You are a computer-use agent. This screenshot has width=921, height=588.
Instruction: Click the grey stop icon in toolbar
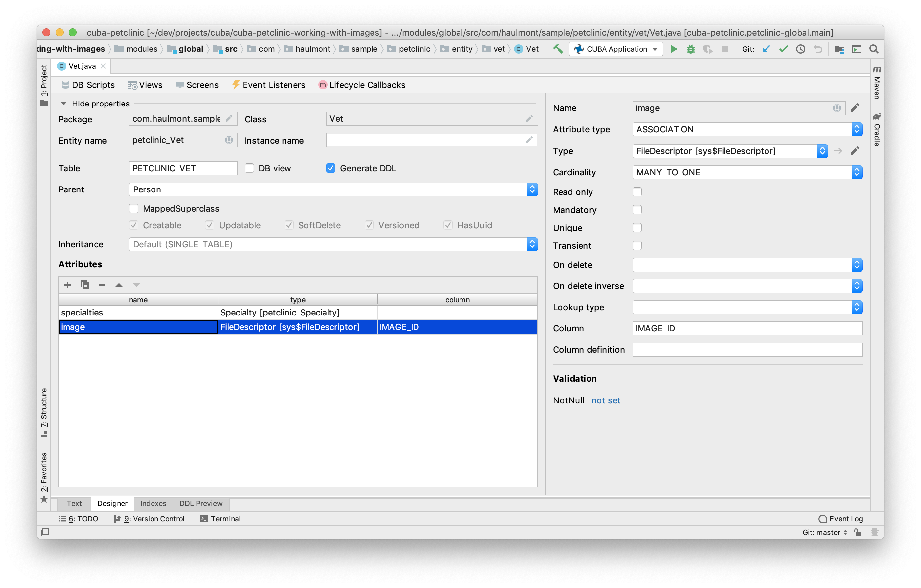click(725, 49)
